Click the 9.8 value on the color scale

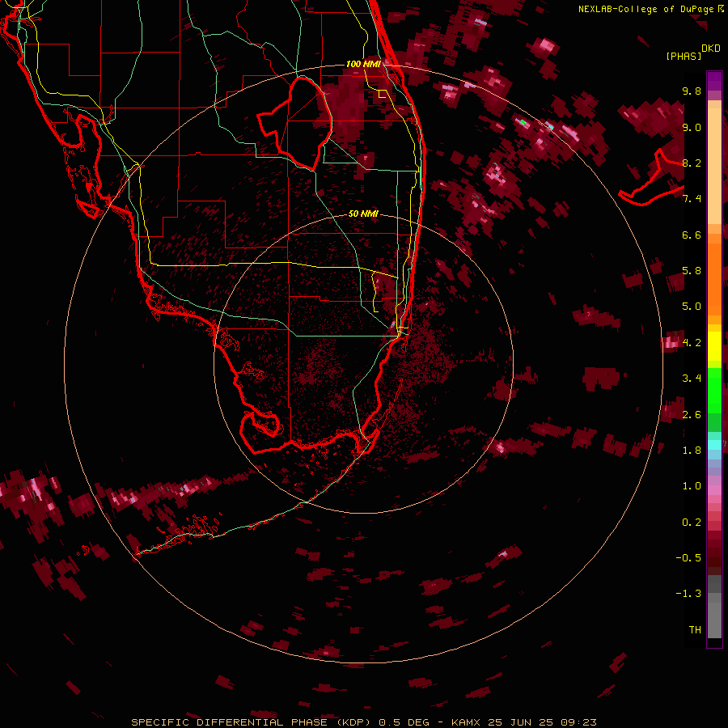click(x=692, y=91)
